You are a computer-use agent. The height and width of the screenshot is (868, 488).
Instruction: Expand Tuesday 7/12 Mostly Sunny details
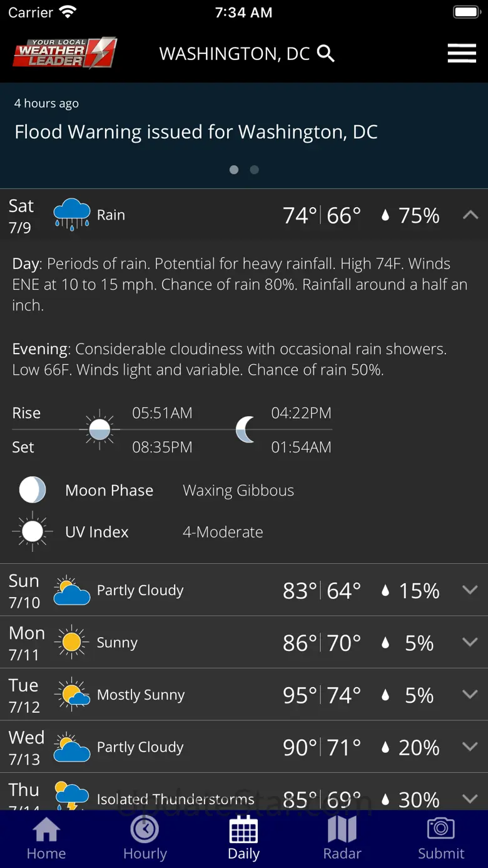tap(470, 695)
